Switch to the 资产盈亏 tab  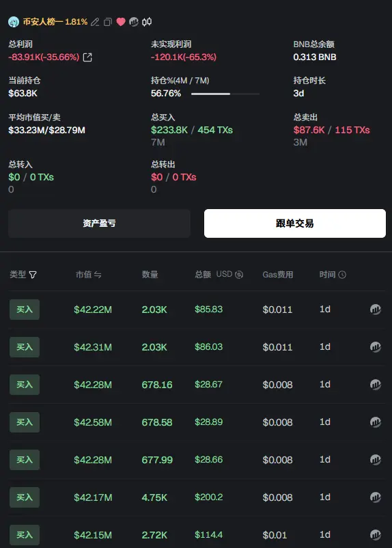(x=99, y=223)
